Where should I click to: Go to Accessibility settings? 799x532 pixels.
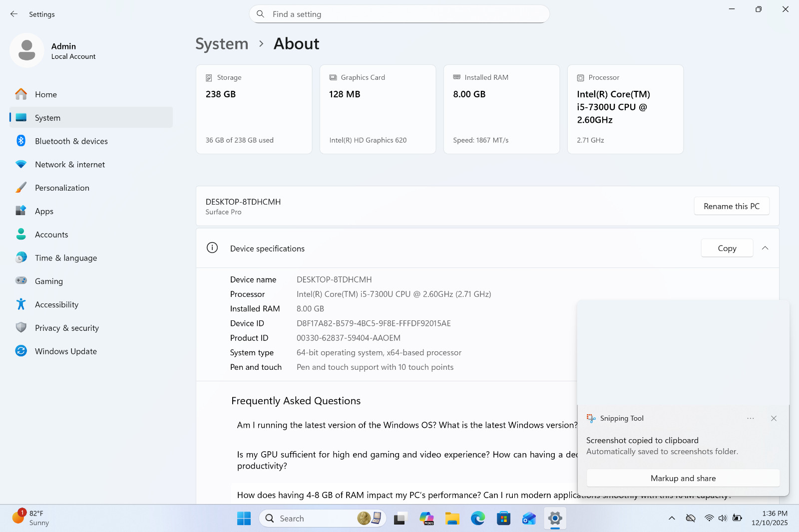pyautogui.click(x=91, y=304)
